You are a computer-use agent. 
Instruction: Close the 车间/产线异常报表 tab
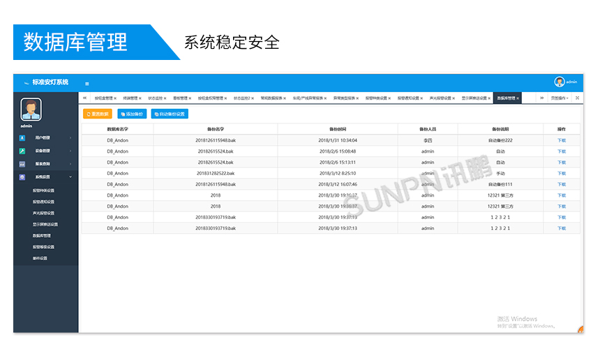point(325,98)
